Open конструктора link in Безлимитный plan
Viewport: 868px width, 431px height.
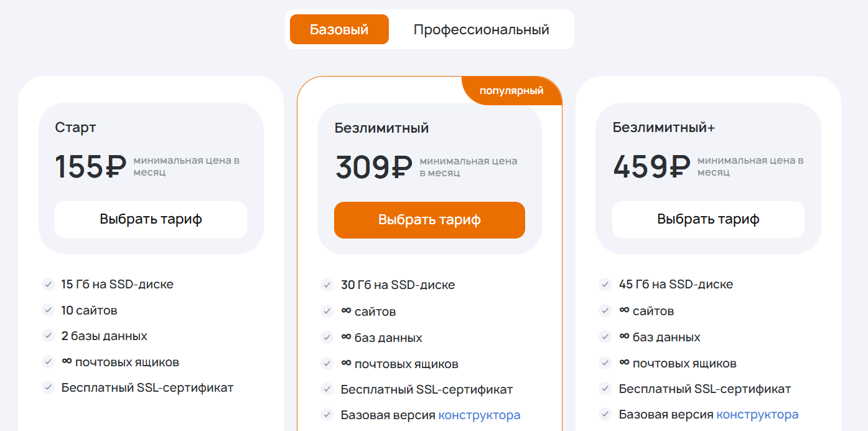click(x=479, y=415)
